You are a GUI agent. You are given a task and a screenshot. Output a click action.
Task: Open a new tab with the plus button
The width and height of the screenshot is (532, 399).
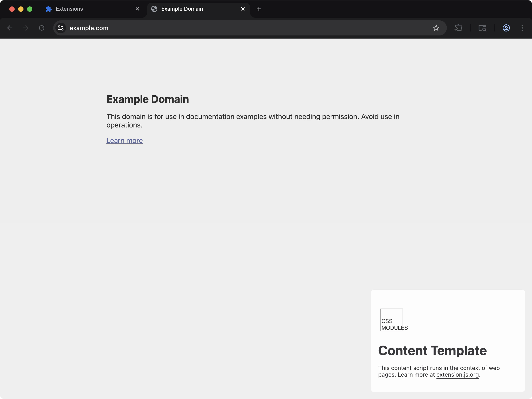click(258, 9)
